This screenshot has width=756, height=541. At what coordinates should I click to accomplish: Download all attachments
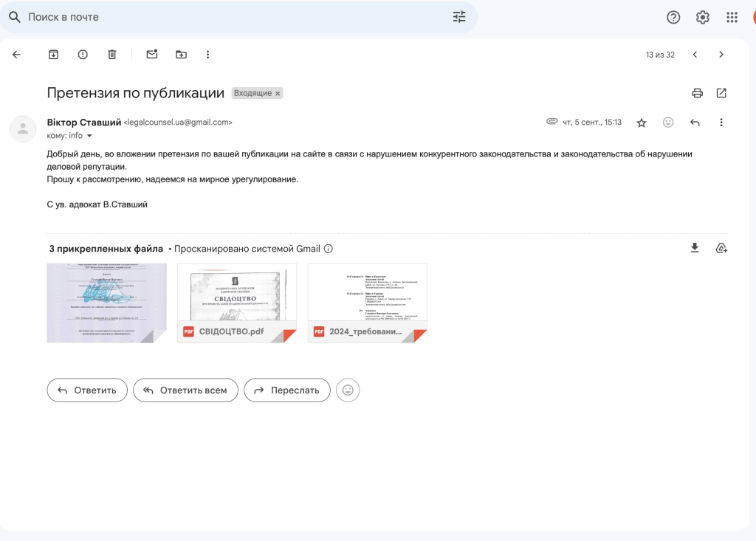695,248
